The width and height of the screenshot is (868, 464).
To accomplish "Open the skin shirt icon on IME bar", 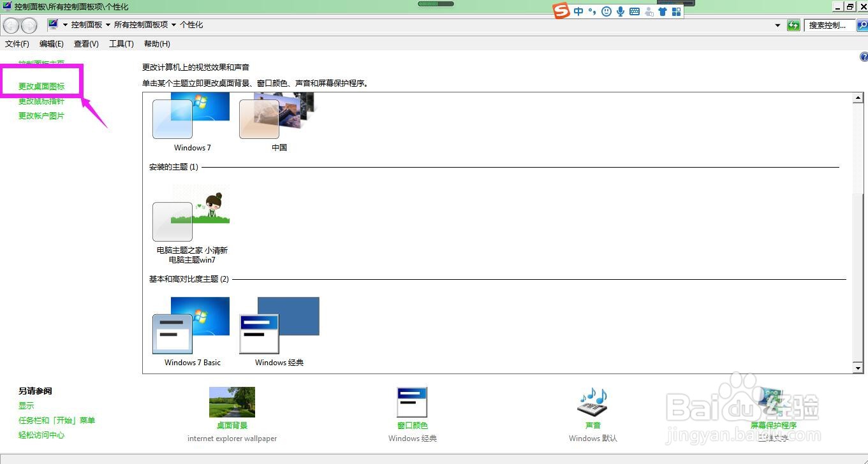I will pyautogui.click(x=663, y=11).
